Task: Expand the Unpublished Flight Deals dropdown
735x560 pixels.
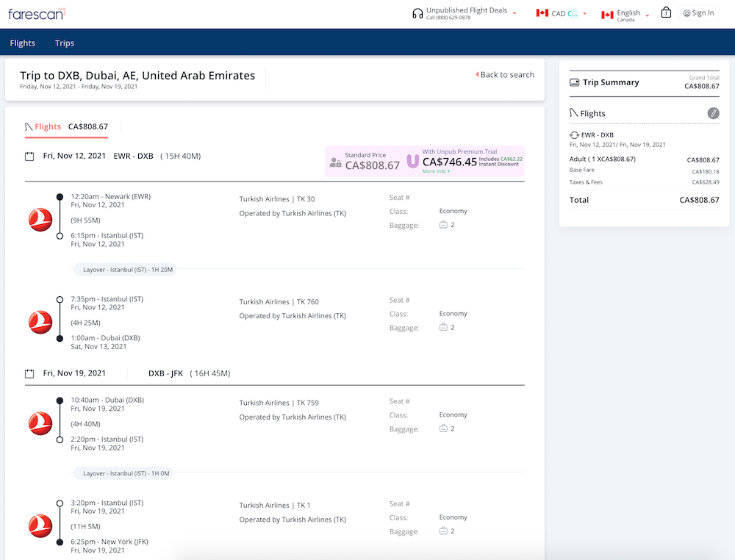Action: point(514,13)
